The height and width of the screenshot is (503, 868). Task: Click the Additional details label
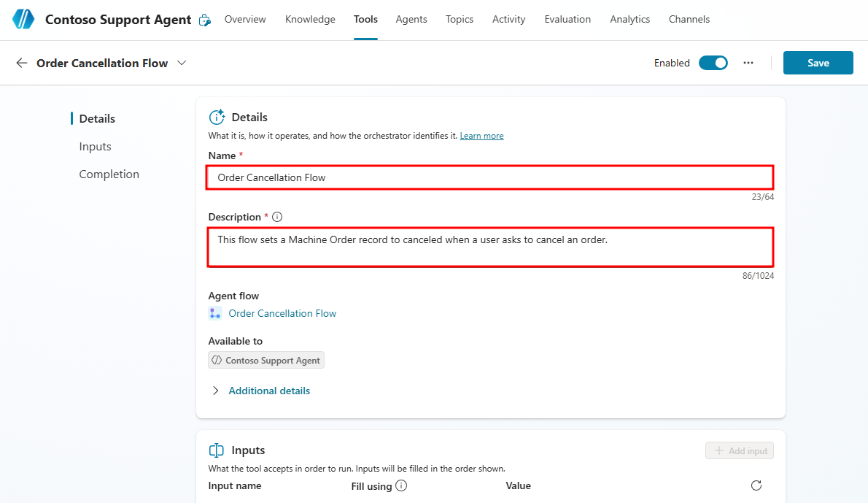pyautogui.click(x=269, y=391)
